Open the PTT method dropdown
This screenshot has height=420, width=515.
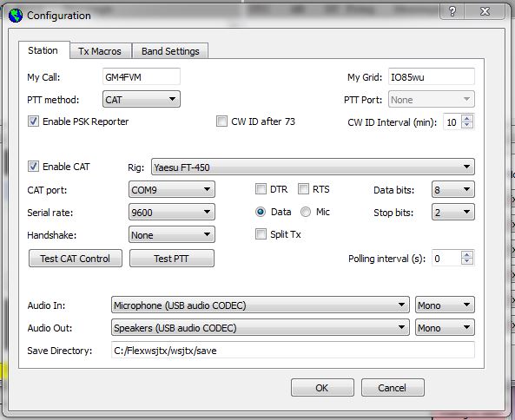142,99
